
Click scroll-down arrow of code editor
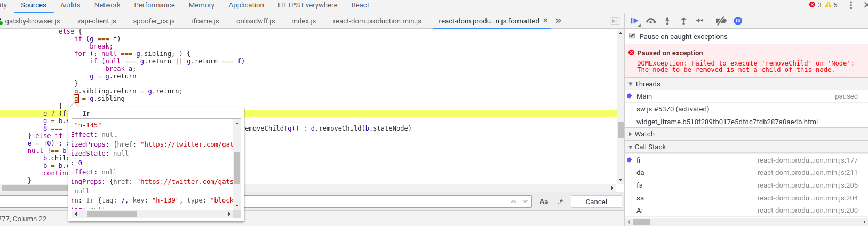620,180
